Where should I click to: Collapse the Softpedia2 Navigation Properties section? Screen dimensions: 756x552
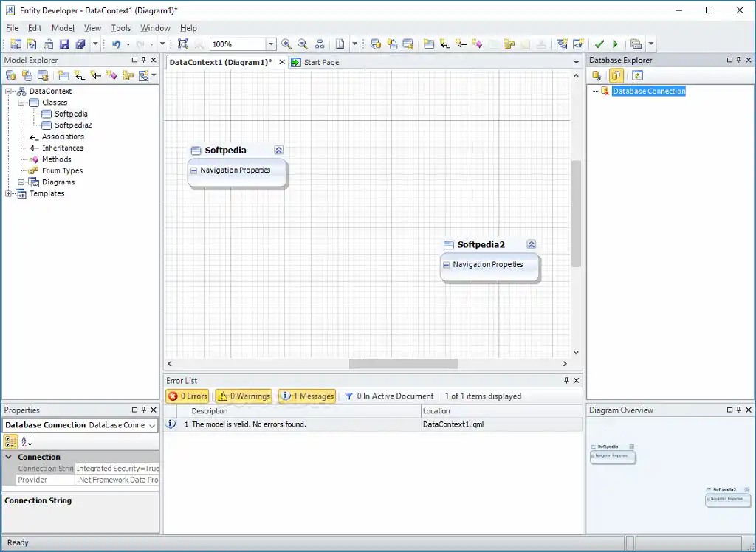tap(446, 263)
